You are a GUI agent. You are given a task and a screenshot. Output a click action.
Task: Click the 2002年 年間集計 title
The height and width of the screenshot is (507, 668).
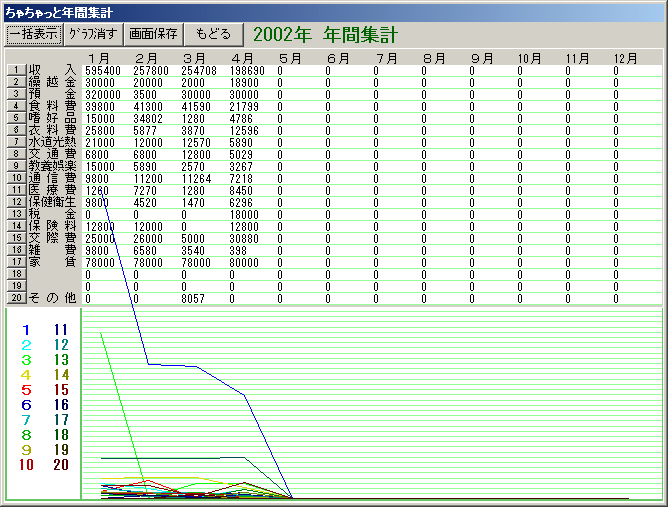[x=325, y=35]
